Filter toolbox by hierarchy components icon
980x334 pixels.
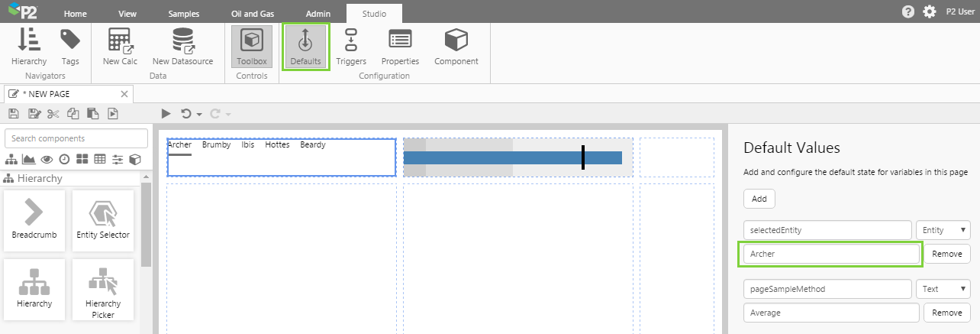pos(11,160)
